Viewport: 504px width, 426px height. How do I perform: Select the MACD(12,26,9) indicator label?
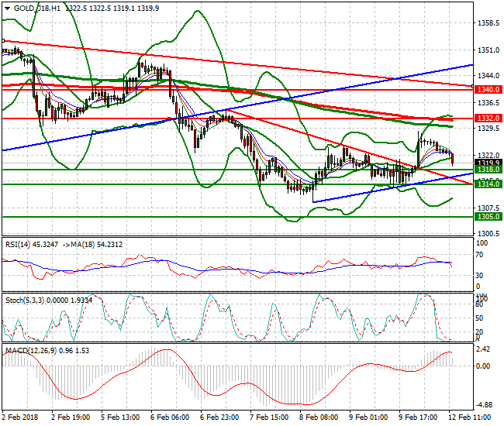coord(31,351)
